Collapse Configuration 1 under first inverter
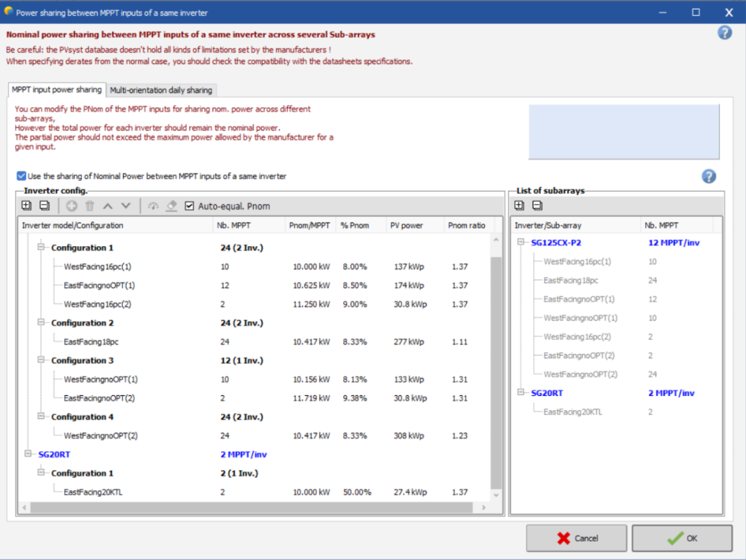Screen dimensions: 746x560 [42, 248]
